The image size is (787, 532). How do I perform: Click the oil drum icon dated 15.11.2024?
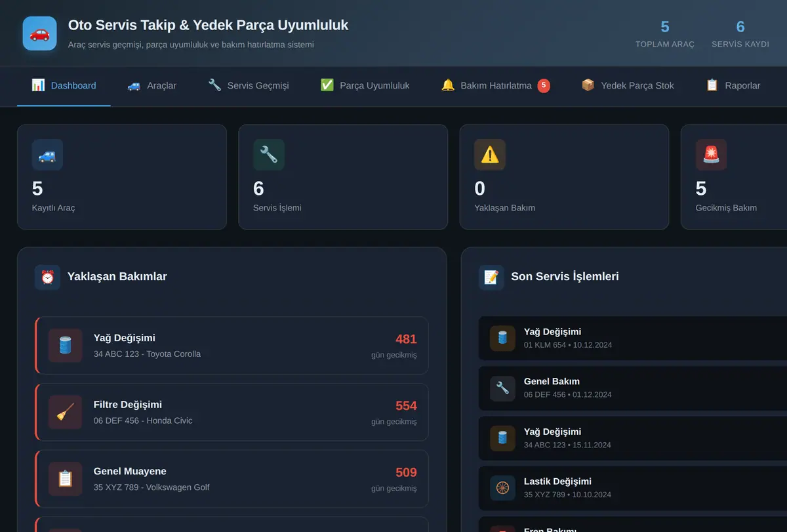502,438
